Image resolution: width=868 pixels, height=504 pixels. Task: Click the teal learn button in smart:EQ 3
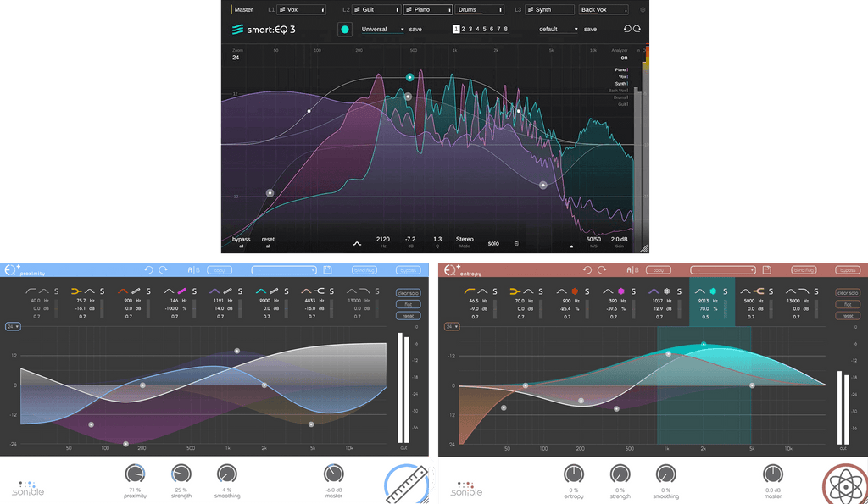click(345, 30)
